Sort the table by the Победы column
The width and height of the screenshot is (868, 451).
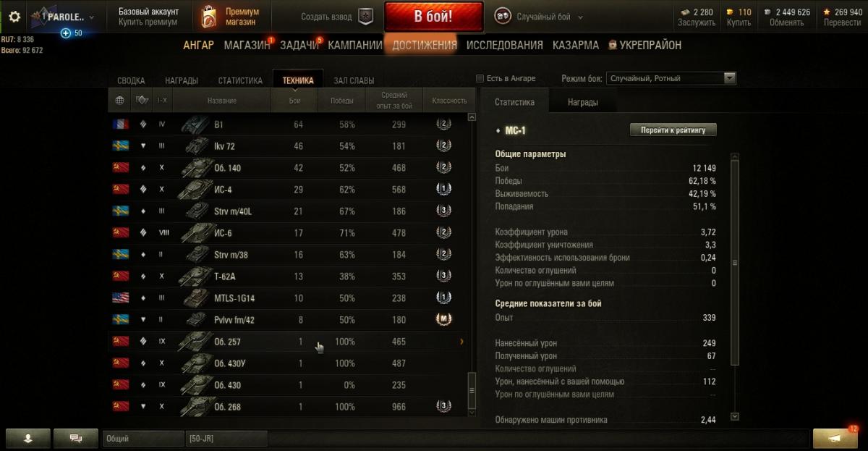click(x=341, y=101)
